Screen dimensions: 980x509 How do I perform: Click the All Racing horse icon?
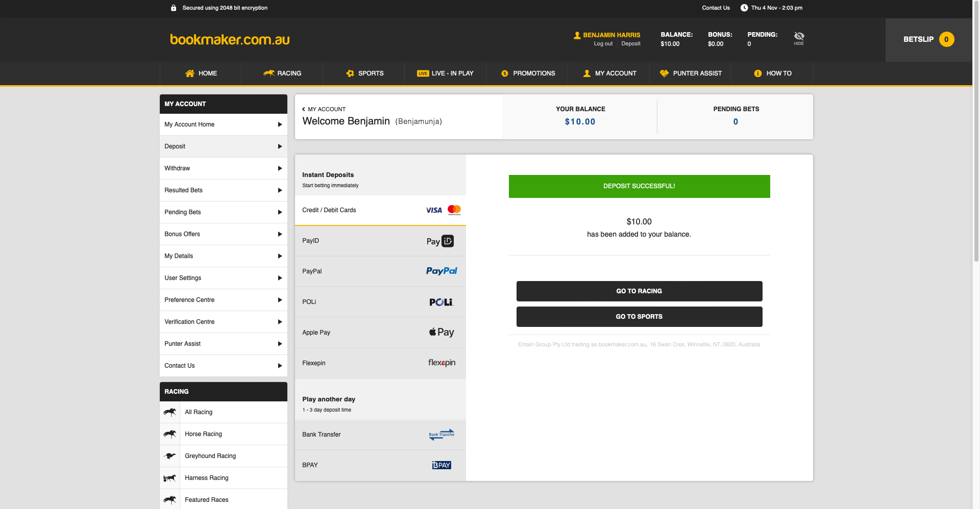169,412
